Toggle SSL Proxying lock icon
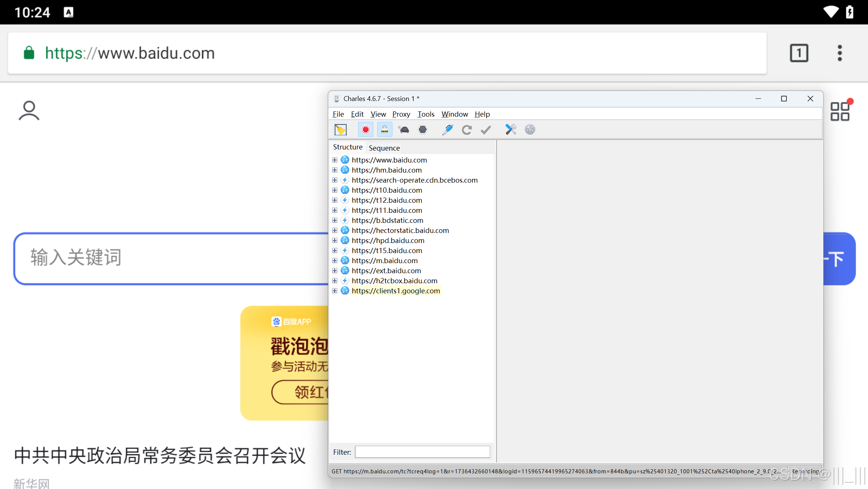Screen dimensions: 868x489 [x=384, y=130]
